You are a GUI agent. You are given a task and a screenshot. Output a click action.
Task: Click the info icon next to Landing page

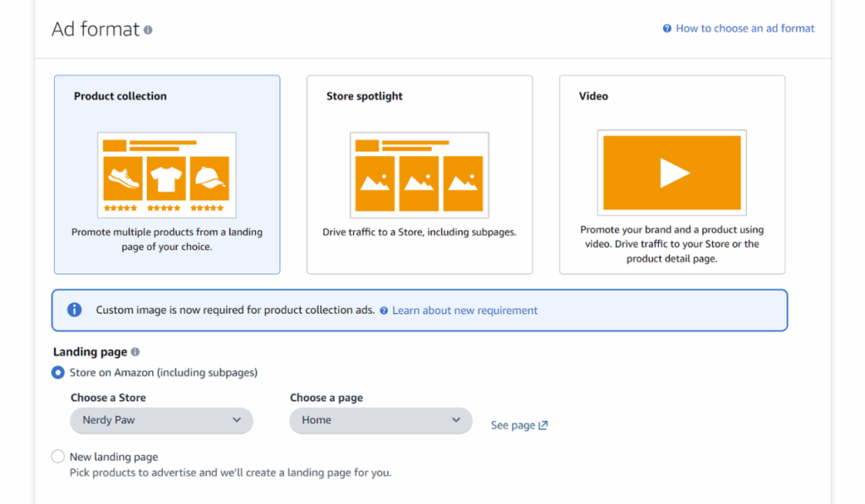tap(135, 352)
